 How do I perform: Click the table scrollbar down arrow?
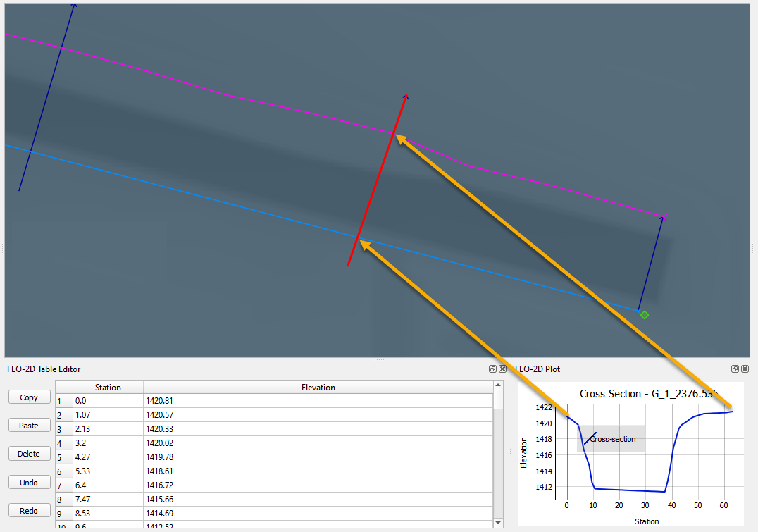tap(499, 523)
